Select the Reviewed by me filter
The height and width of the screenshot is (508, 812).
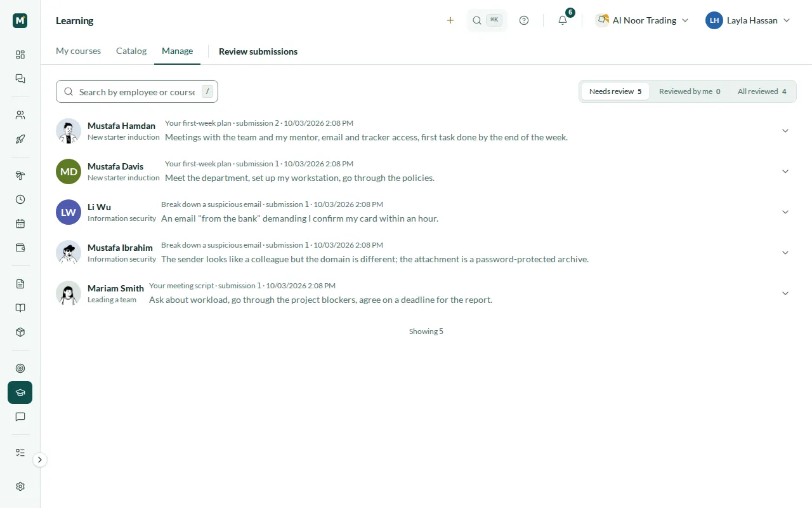[x=690, y=91]
